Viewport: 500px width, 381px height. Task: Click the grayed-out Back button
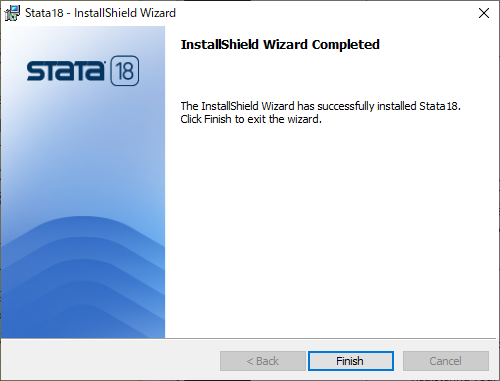coord(263,361)
